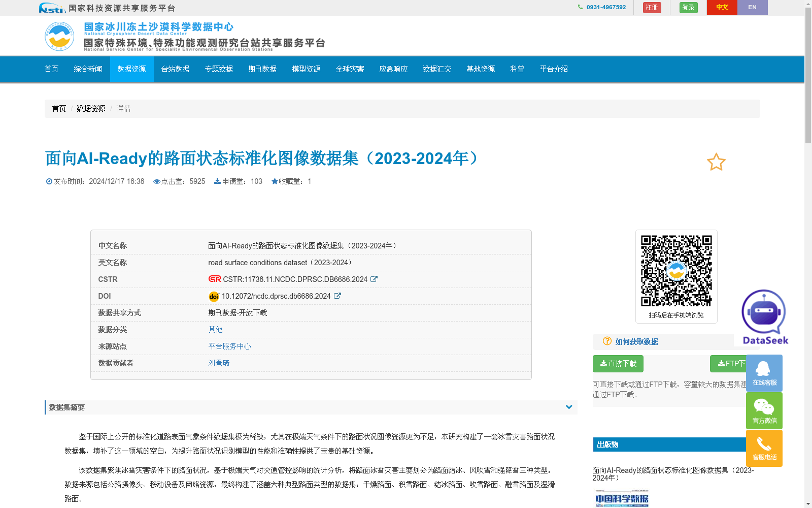Image resolution: width=812 pixels, height=508 pixels.
Task: Switch language to 中文
Action: pos(722,8)
